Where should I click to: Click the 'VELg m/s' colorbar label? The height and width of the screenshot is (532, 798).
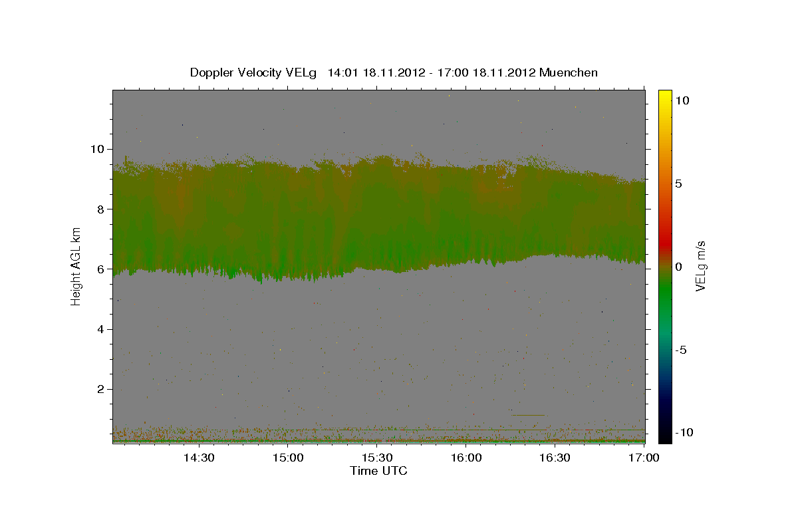point(701,267)
